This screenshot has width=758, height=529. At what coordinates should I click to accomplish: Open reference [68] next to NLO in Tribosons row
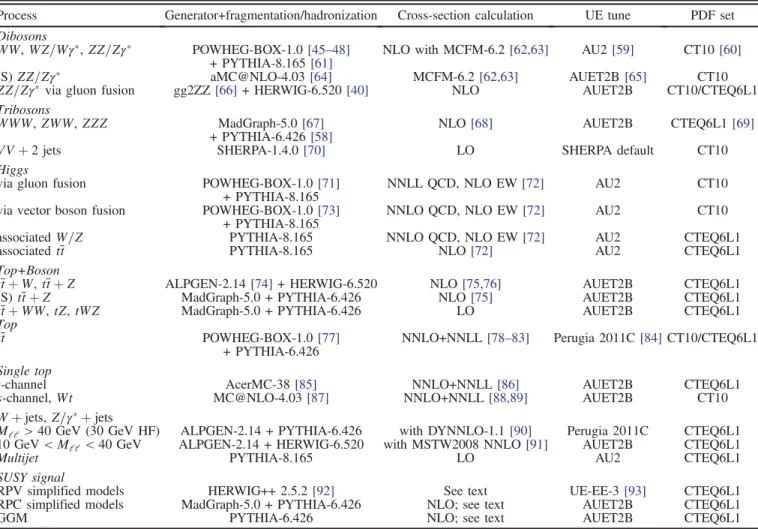pyautogui.click(x=481, y=123)
